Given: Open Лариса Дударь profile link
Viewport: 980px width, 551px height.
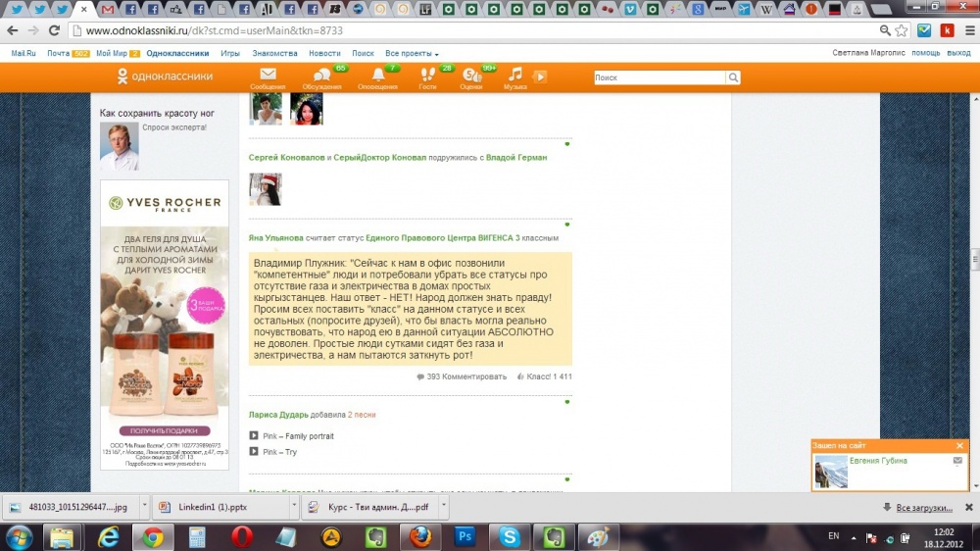Looking at the screenshot, I should click(278, 415).
